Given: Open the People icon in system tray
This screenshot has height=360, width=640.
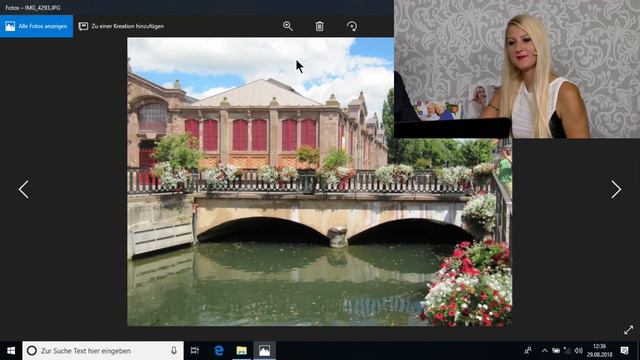Looking at the screenshot, I should [528, 351].
